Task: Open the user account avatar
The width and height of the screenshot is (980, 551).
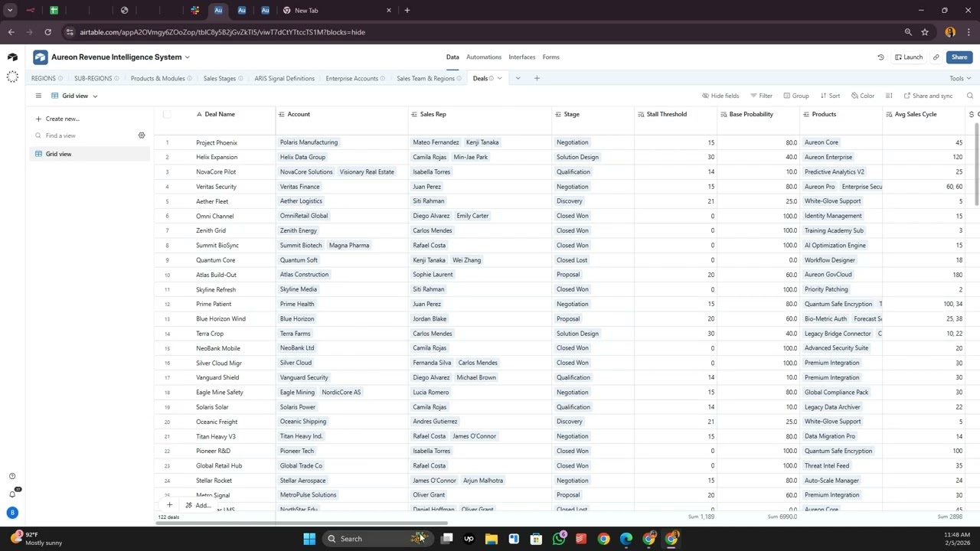Action: (12, 513)
